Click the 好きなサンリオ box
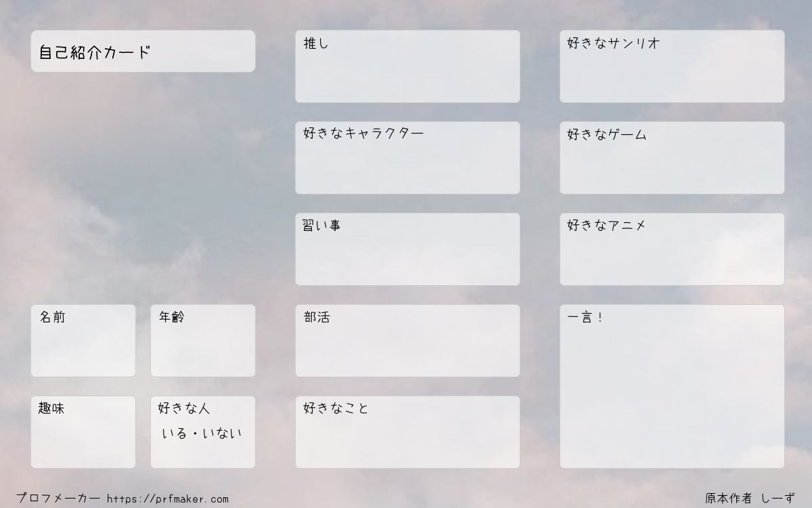The image size is (812, 508). tap(672, 66)
